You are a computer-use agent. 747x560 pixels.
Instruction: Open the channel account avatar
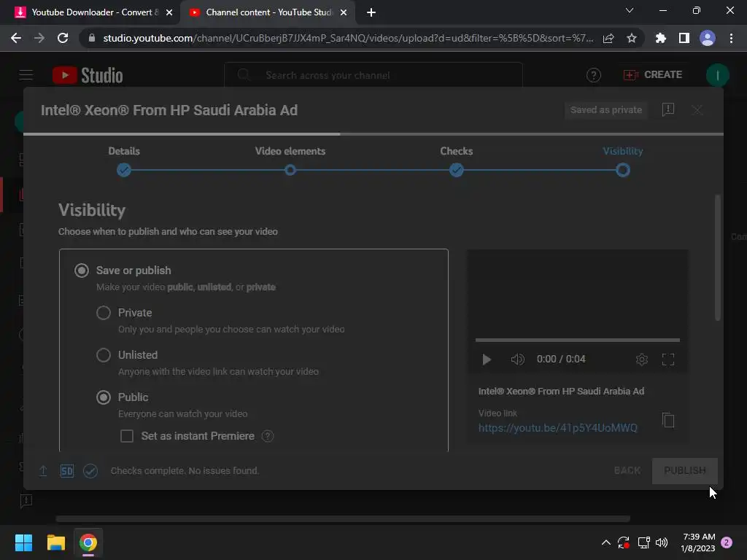pyautogui.click(x=717, y=75)
